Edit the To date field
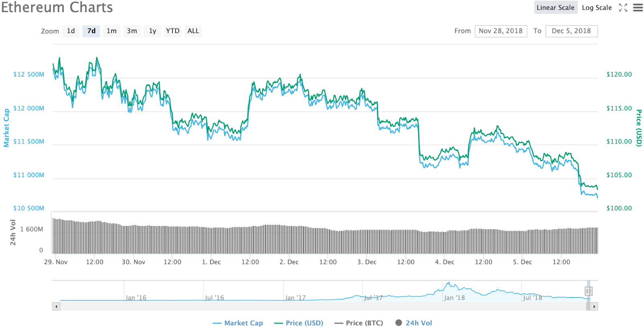The height and width of the screenshot is (328, 644). [572, 31]
